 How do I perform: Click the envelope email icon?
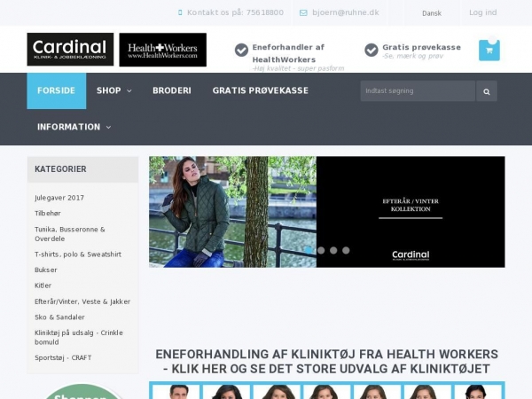point(303,12)
